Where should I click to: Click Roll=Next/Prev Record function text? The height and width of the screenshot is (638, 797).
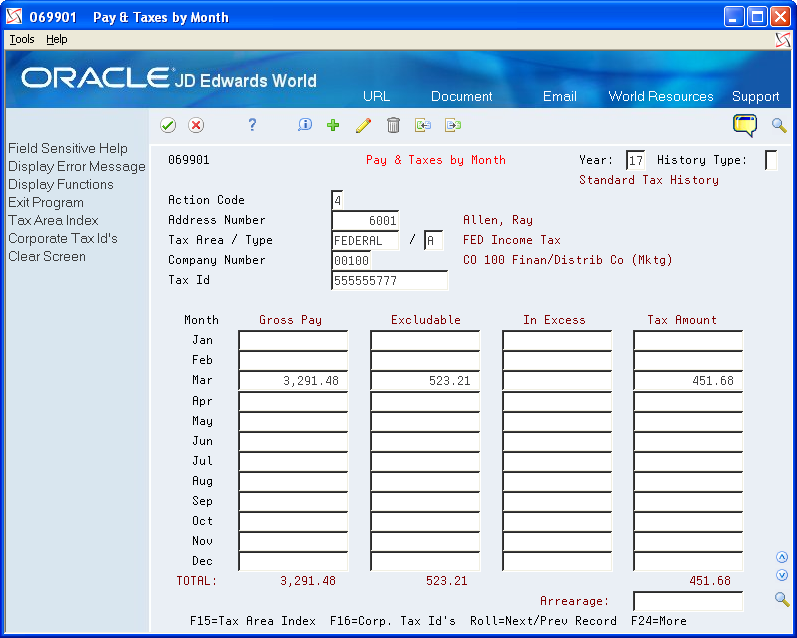click(x=543, y=621)
